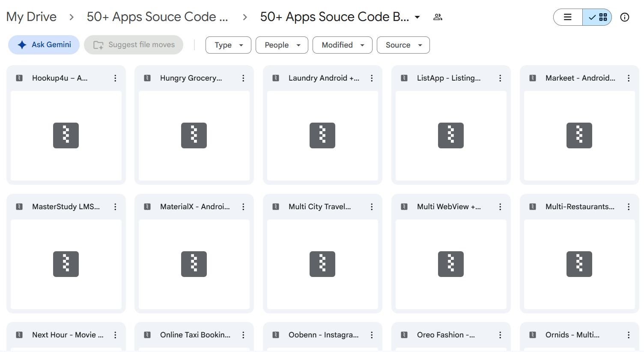Image resolution: width=644 pixels, height=352 pixels.
Task: Switch to list layout view
Action: point(568,17)
